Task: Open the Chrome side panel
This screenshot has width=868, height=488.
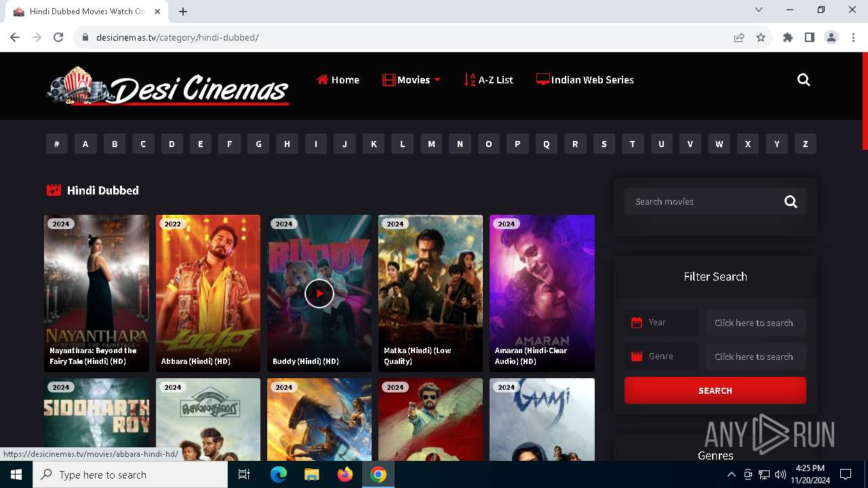Action: coord(810,37)
